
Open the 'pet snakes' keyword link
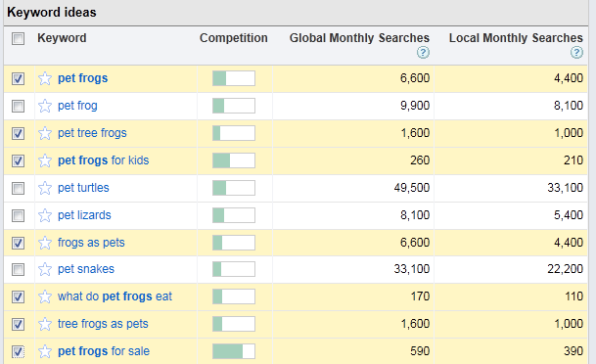pos(86,269)
